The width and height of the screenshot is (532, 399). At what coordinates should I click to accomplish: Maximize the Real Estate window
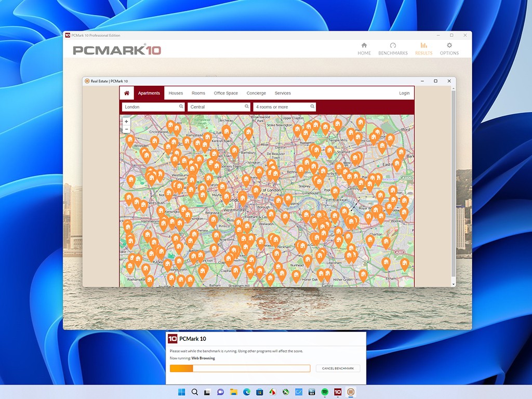436,81
